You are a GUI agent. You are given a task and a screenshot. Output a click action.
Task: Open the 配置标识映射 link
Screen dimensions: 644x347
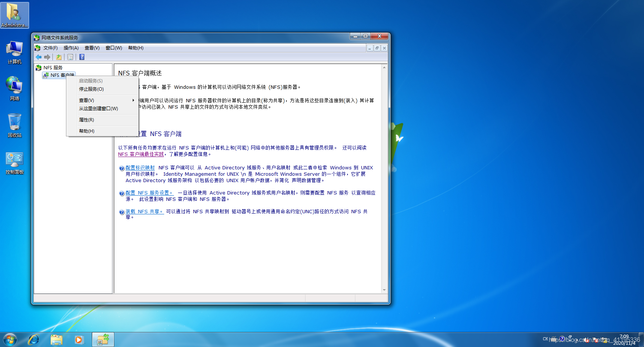tap(140, 168)
